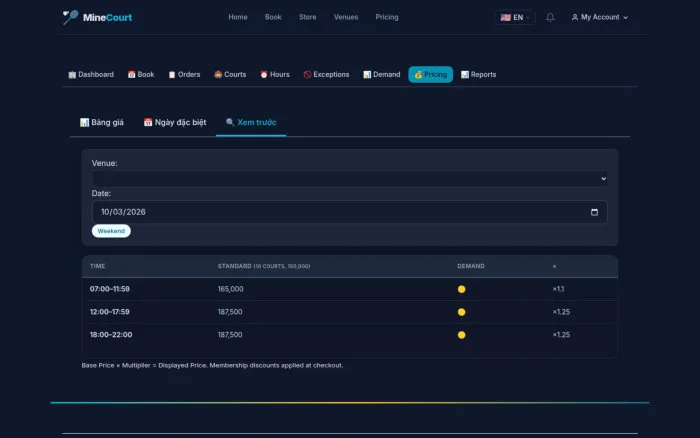Click the Dashboard tab icon
700x438 pixels.
click(x=72, y=75)
